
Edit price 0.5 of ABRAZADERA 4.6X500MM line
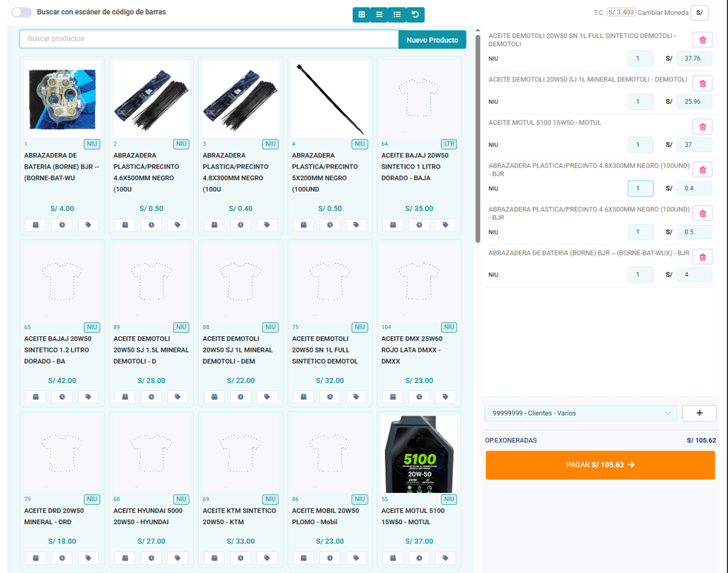point(694,232)
